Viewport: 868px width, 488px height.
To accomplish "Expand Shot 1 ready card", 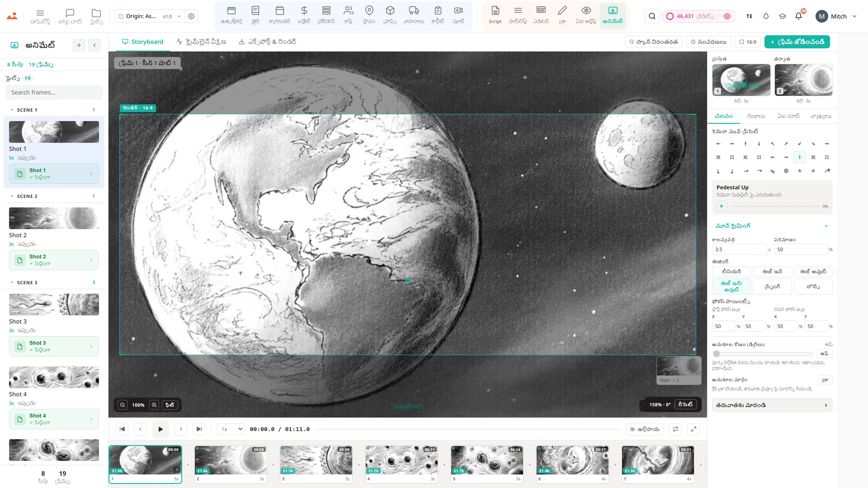I will point(54,174).
